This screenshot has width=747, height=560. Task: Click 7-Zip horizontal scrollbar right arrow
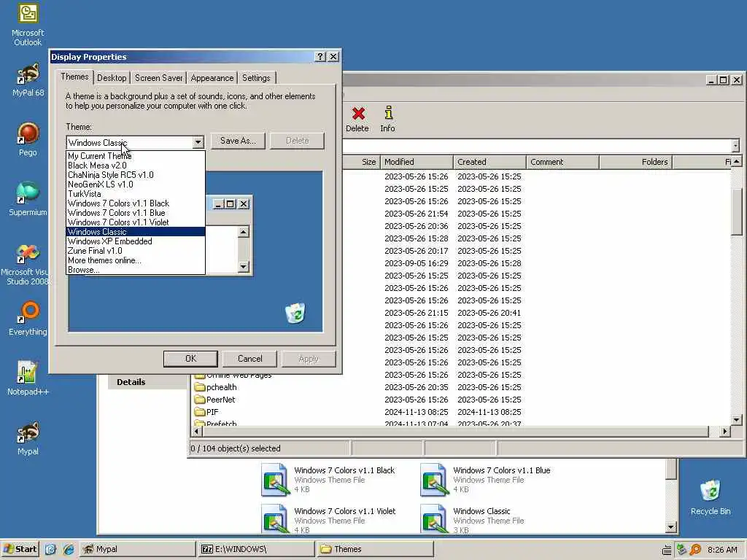pyautogui.click(x=724, y=432)
